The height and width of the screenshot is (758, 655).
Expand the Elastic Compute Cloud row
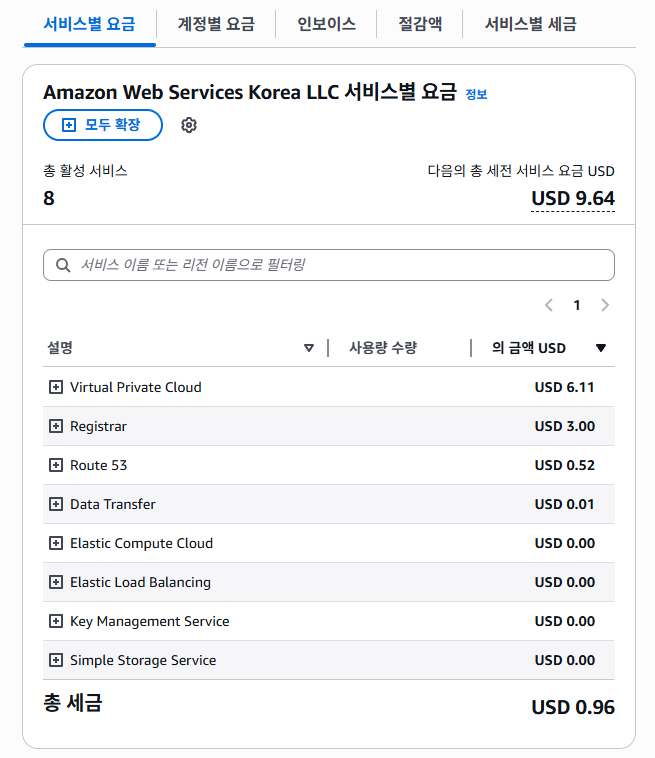coord(56,543)
